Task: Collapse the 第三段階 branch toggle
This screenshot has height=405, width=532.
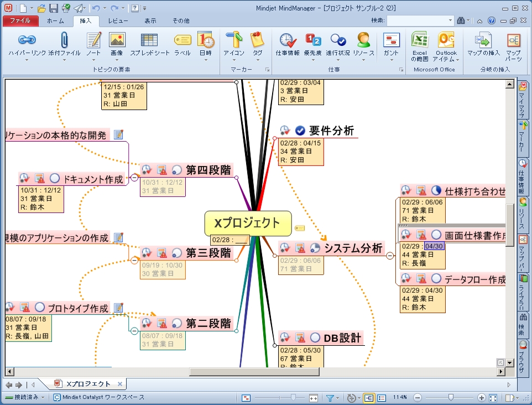Action: pos(134,261)
